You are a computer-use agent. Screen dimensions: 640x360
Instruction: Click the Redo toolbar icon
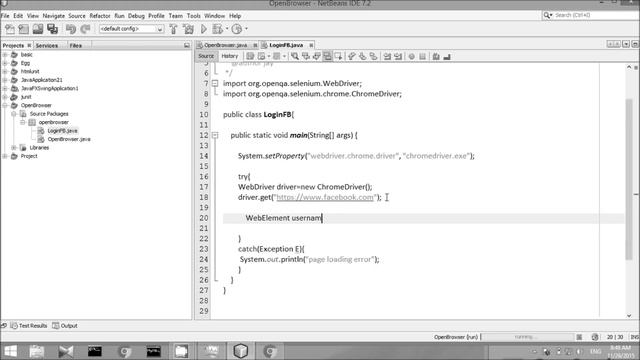point(85,29)
